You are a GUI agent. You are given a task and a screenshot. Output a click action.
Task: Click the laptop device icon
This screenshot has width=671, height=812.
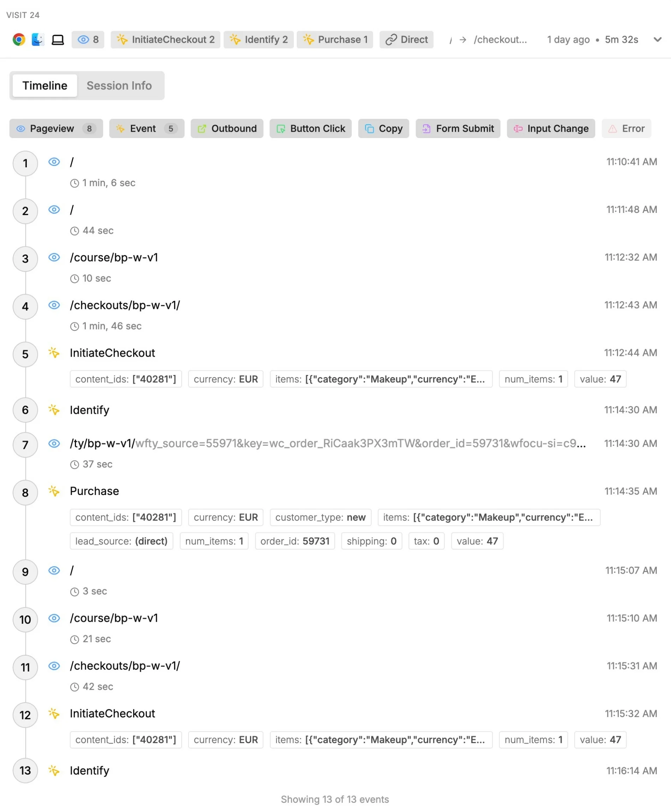58,40
